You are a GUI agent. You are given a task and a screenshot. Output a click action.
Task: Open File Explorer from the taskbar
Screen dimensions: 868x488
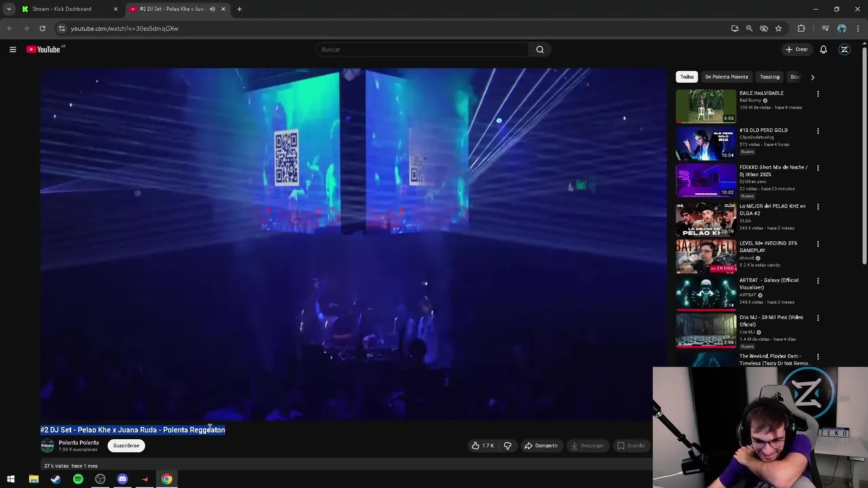click(33, 479)
